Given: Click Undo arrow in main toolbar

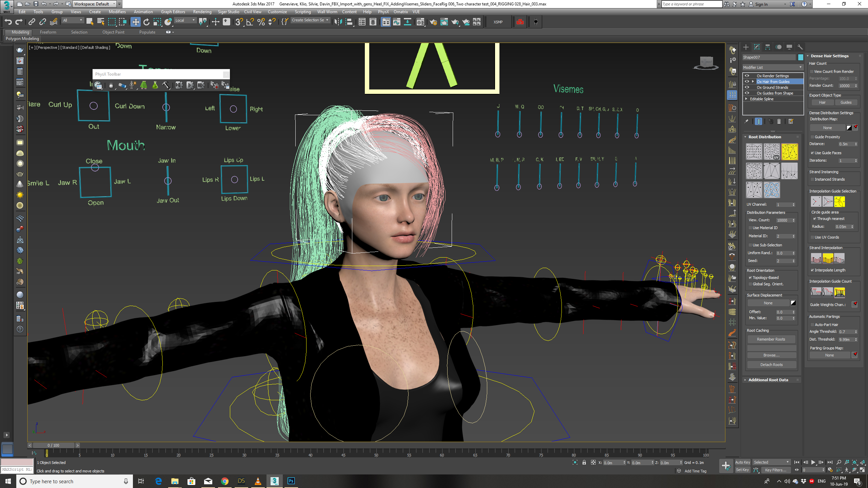Looking at the screenshot, I should point(8,22).
